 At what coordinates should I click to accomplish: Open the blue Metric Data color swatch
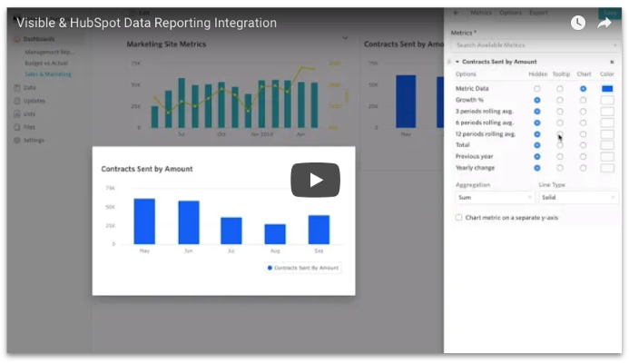tap(607, 89)
